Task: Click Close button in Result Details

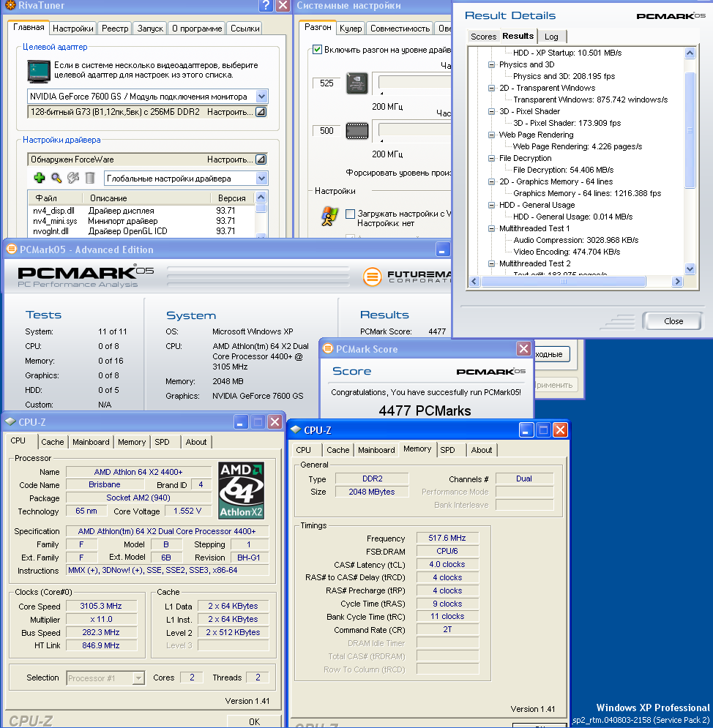Action: [673, 320]
